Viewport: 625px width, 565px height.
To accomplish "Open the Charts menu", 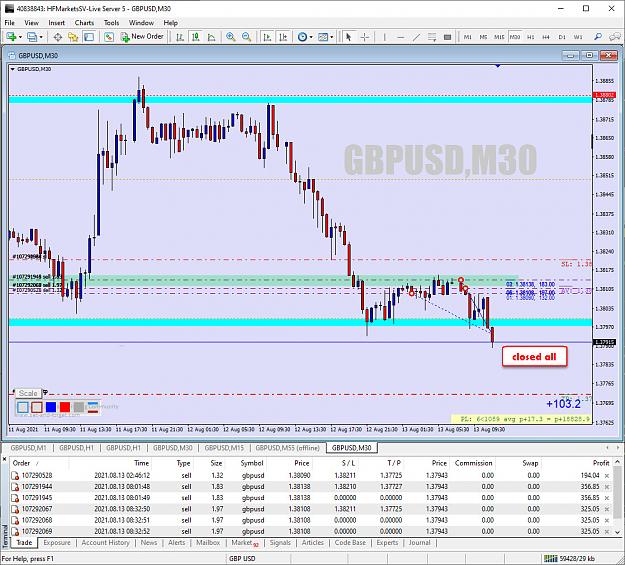I will (84, 23).
